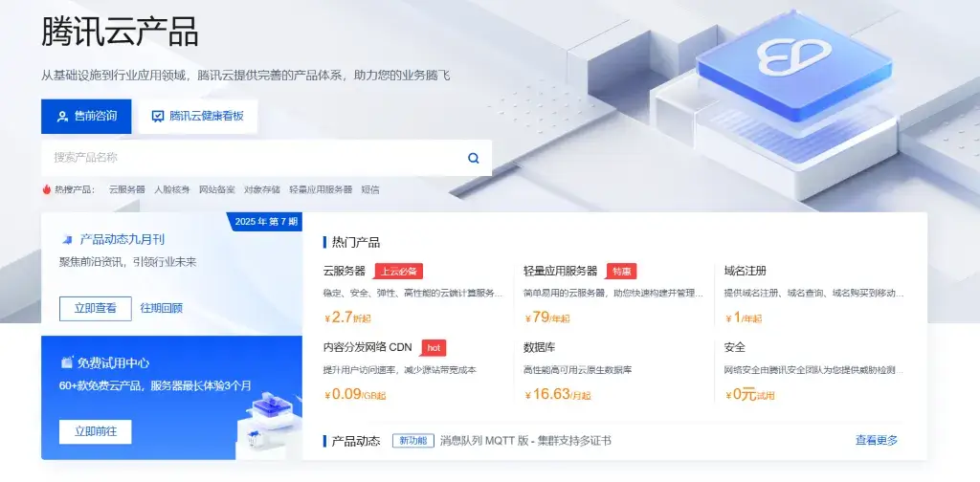The image size is (980, 482).
Task: Click the ¥1/年起 price
Action: coord(744,318)
